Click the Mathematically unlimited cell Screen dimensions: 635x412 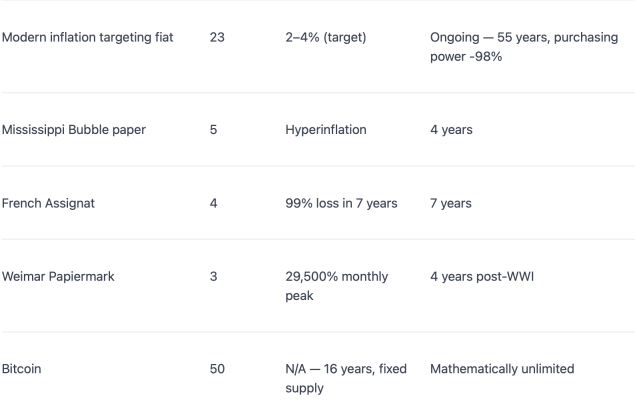(x=502, y=369)
